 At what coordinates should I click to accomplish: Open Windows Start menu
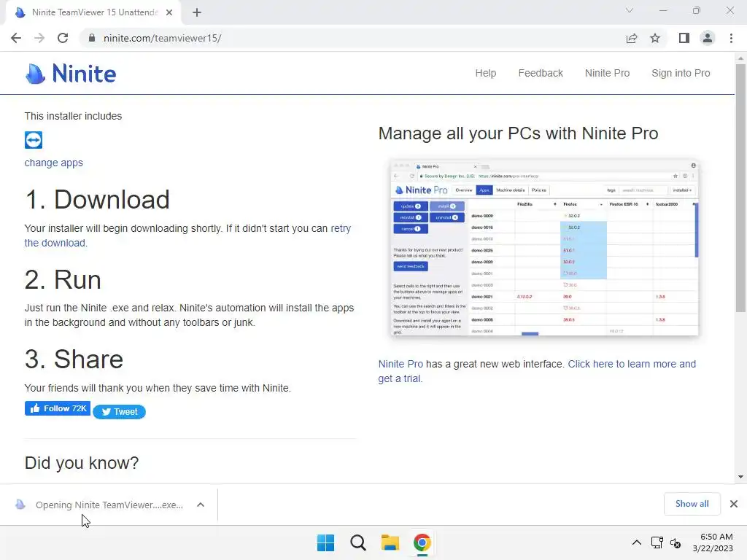(326, 542)
